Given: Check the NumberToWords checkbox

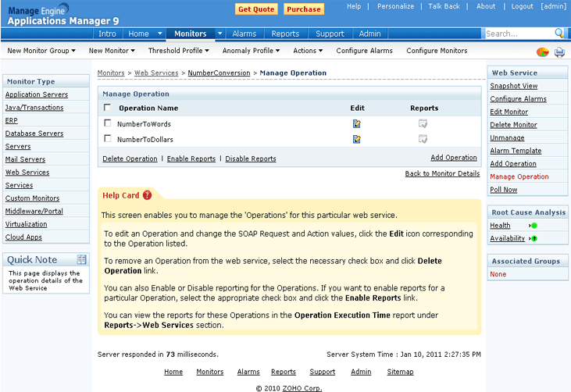Looking at the screenshot, I should pyautogui.click(x=108, y=123).
